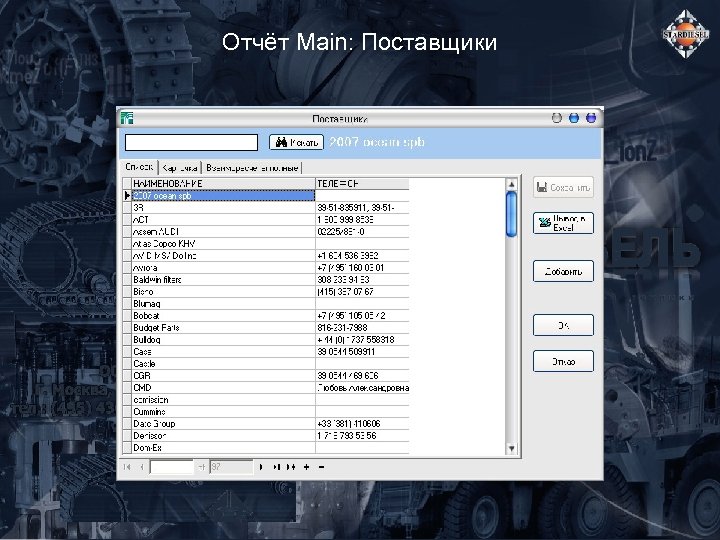This screenshot has width=720, height=540.
Task: Click the supplier search text field
Action: tap(191, 142)
